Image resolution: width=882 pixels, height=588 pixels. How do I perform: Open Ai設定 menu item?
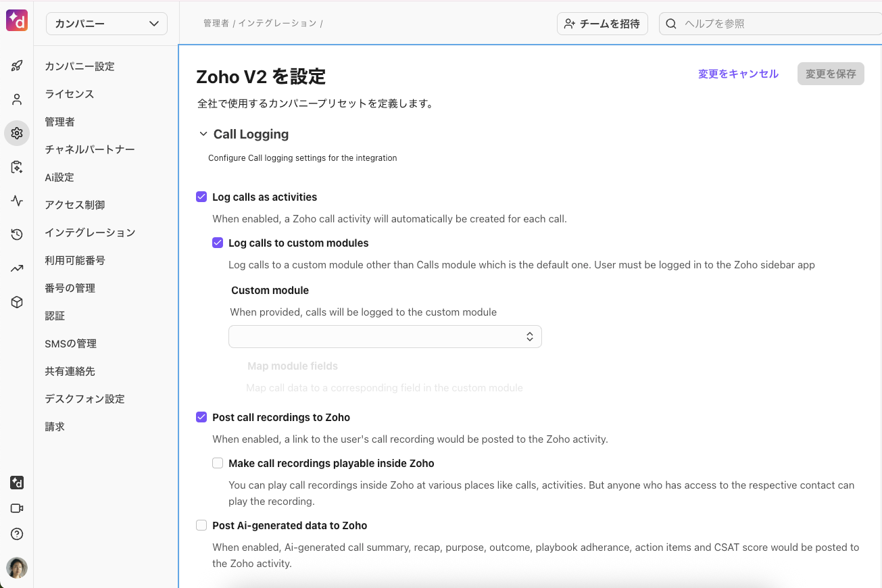pos(59,177)
